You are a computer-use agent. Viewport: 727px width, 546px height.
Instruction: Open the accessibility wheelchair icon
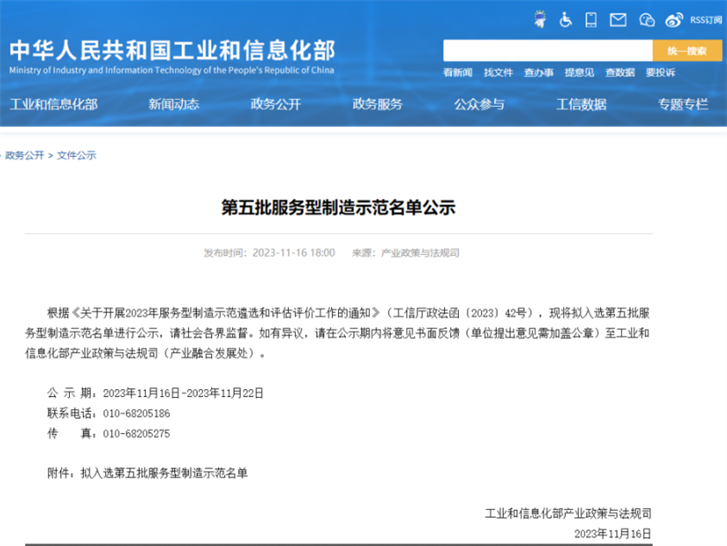[x=565, y=20]
